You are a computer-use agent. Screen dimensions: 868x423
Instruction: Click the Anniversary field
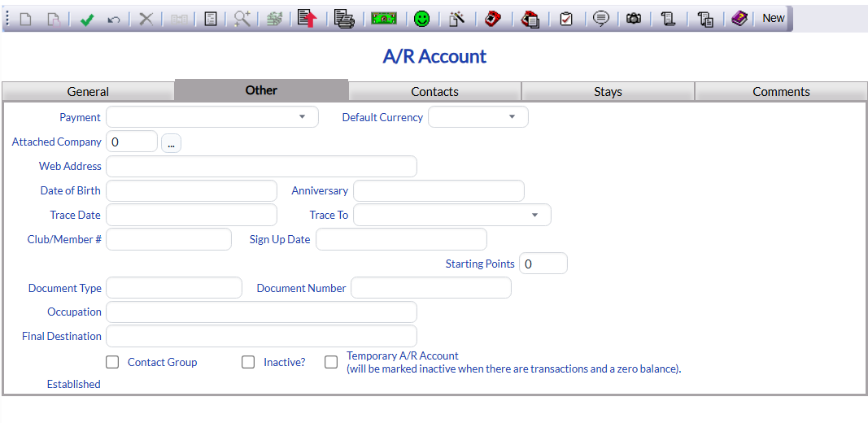pos(438,190)
